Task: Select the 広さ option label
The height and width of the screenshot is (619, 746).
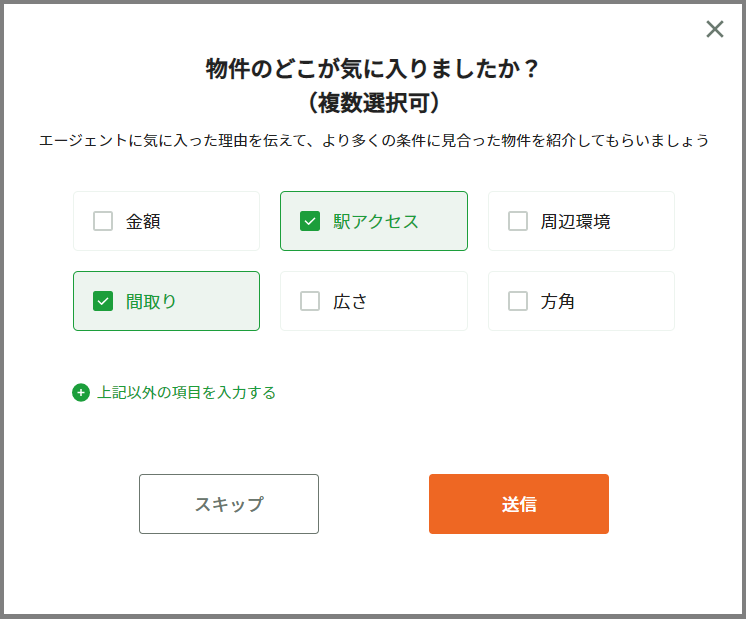Action: (x=350, y=301)
